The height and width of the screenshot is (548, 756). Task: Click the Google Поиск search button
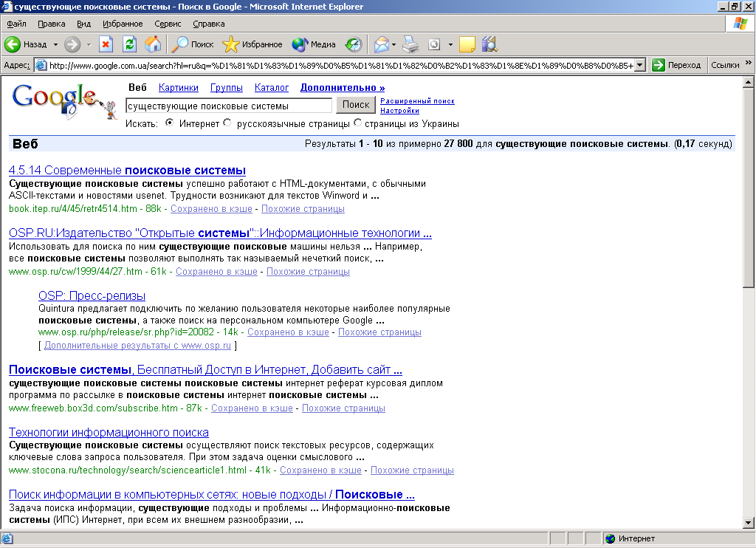coord(356,105)
